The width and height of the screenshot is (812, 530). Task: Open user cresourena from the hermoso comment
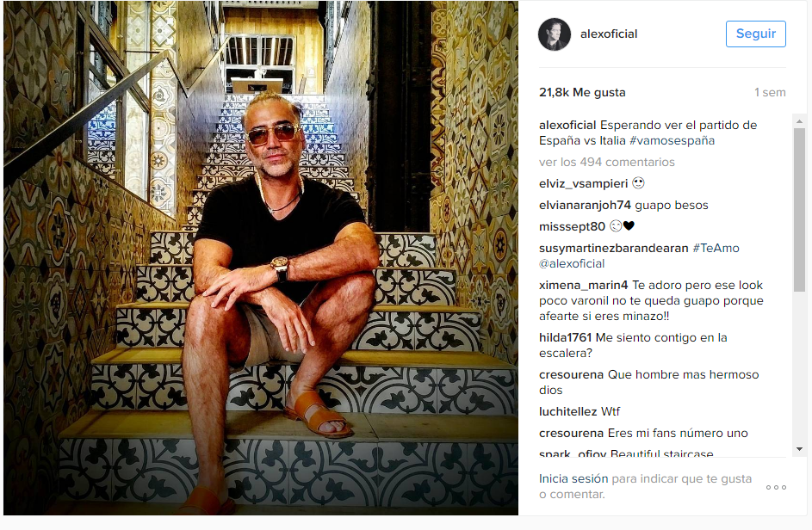click(571, 375)
